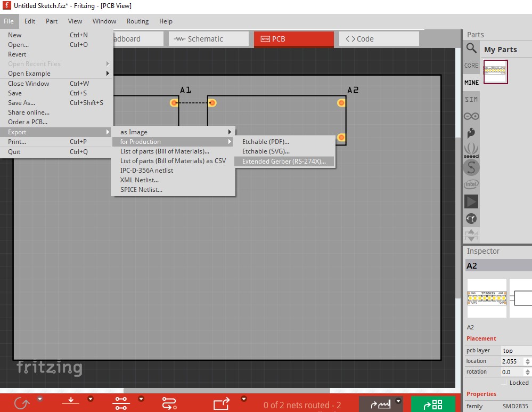Viewport: 532px width, 412px height.
Task: Select the CORE parts bin
Action: click(471, 66)
